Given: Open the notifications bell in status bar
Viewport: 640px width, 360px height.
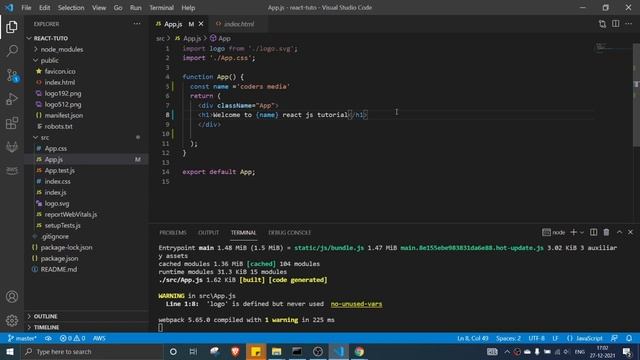Looking at the screenshot, I should point(629,338).
